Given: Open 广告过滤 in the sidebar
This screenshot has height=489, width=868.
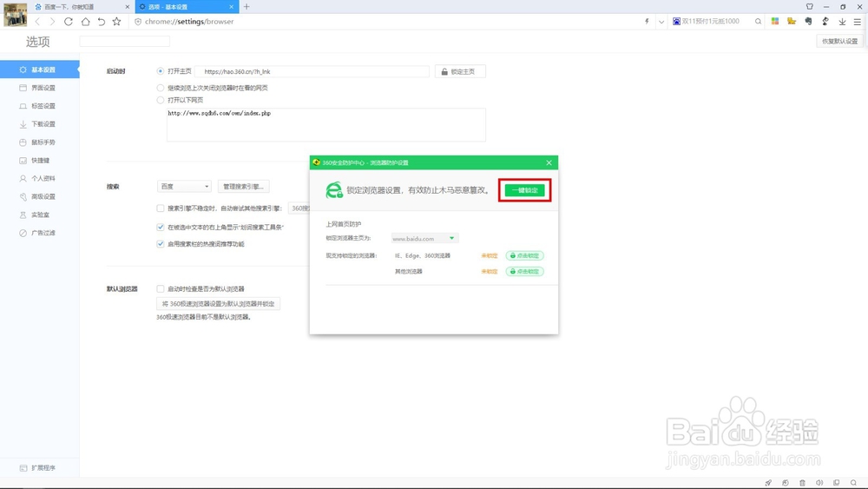Looking at the screenshot, I should [x=39, y=233].
